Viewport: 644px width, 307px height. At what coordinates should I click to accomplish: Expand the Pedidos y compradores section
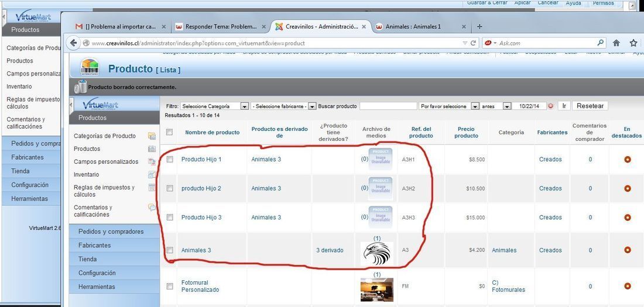(114, 232)
